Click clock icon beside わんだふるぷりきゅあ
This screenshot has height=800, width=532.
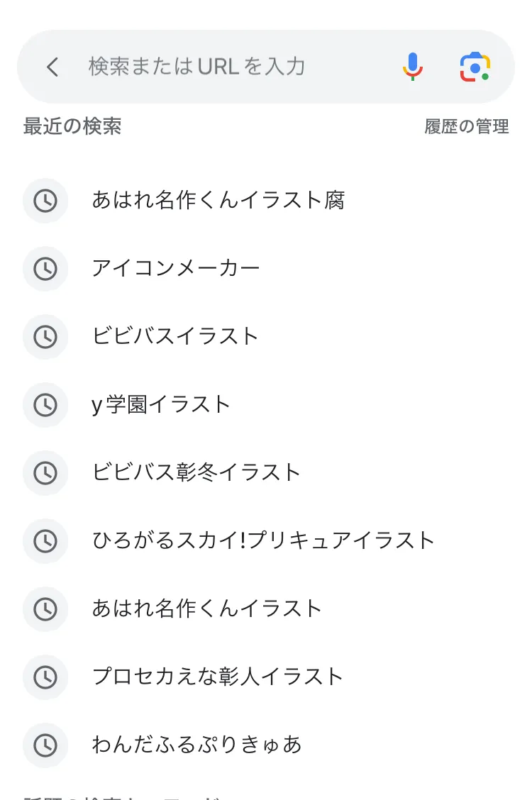tap(45, 745)
